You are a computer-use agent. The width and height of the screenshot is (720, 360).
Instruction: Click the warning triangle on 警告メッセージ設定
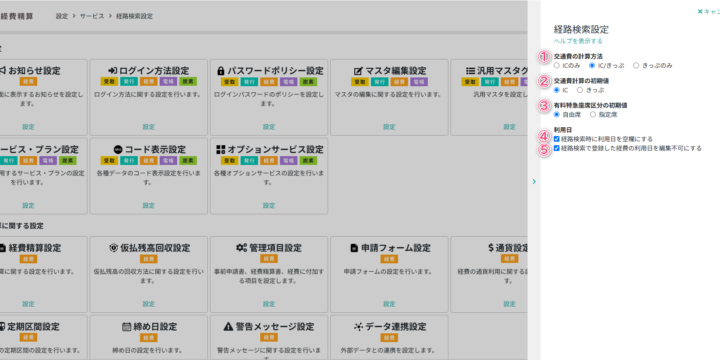(x=228, y=327)
